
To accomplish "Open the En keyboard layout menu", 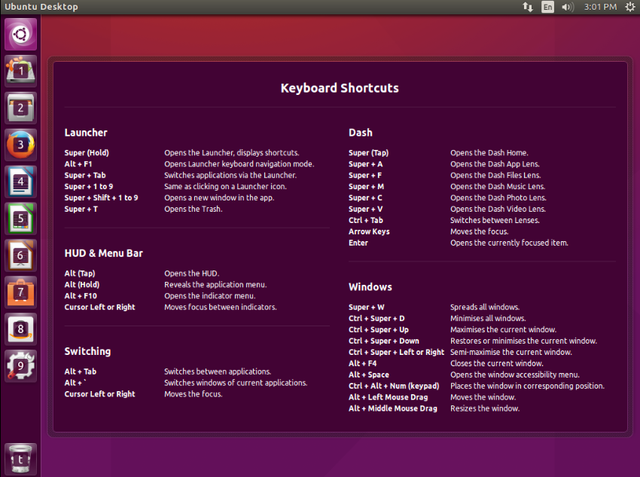I will pos(548,7).
